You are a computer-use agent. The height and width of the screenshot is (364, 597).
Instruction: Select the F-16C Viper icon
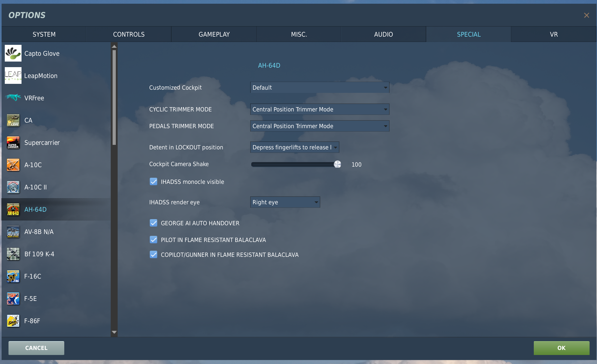[13, 276]
